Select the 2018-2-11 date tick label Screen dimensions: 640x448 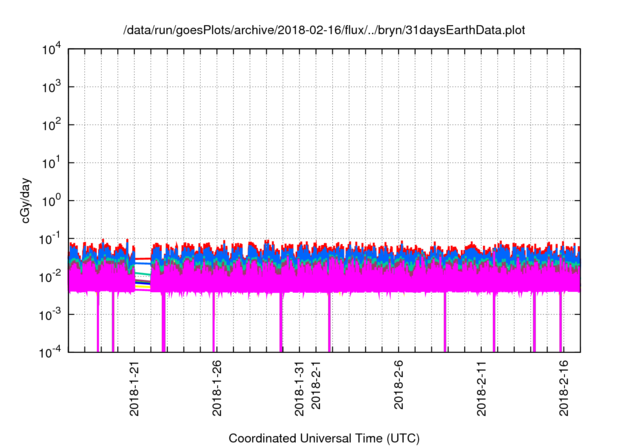click(x=481, y=388)
